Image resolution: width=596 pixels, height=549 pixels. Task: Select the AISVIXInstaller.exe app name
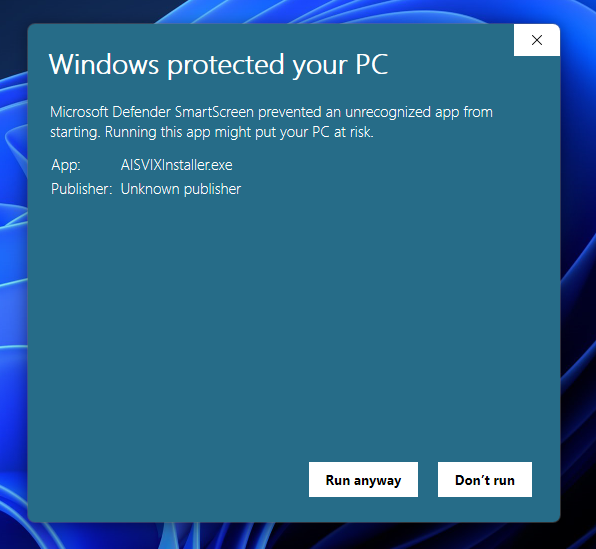(x=176, y=165)
